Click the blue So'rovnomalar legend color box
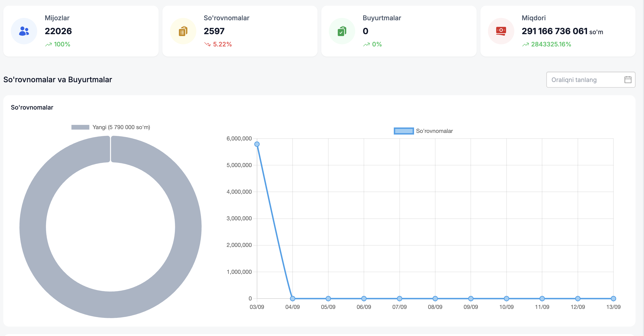The height and width of the screenshot is (336, 644). click(403, 131)
